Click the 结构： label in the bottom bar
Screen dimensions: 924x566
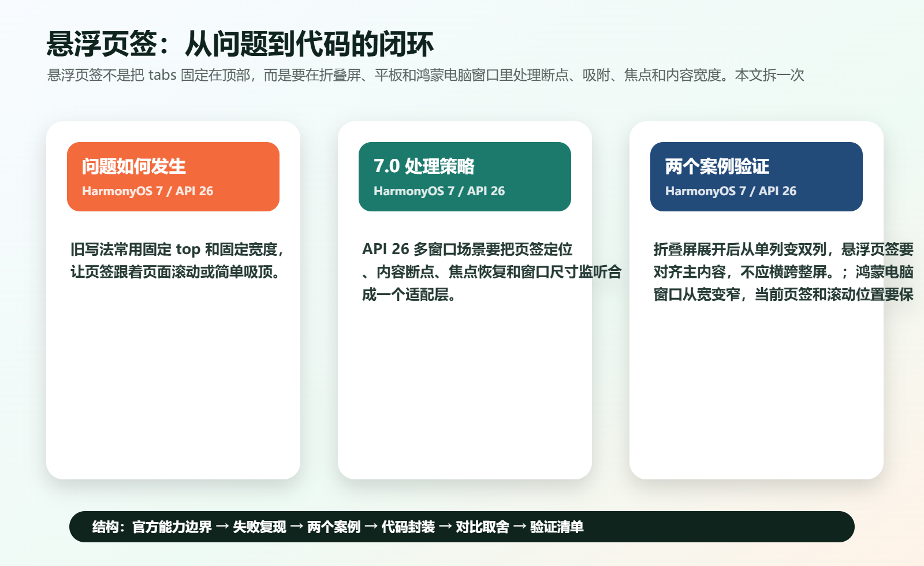pyautogui.click(x=109, y=527)
